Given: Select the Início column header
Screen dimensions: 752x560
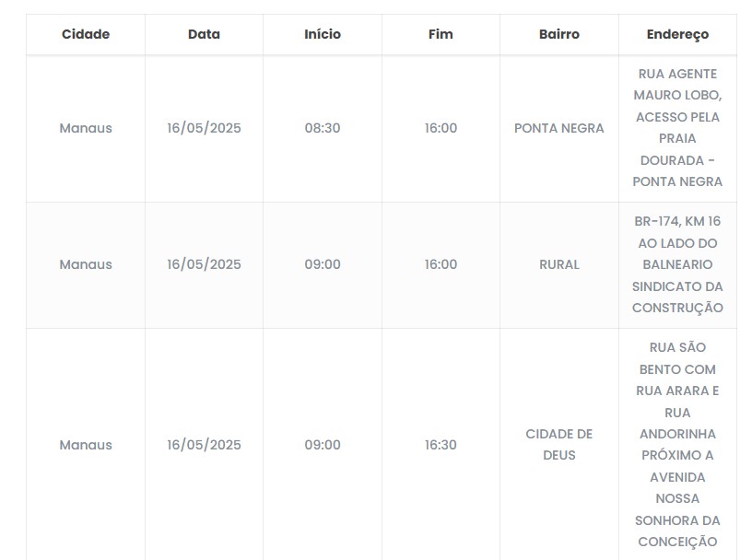Looking at the screenshot, I should 323,34.
